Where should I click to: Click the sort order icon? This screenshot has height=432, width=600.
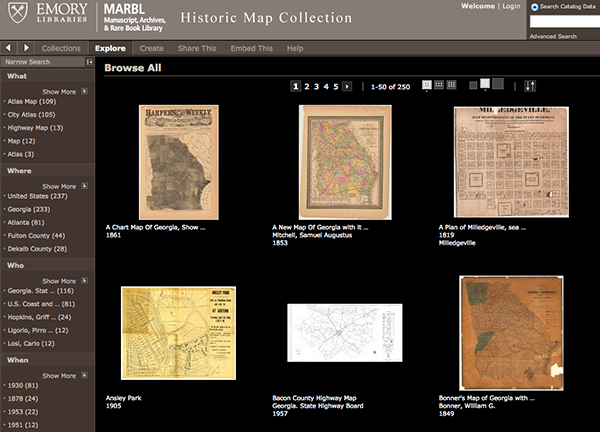[530, 87]
